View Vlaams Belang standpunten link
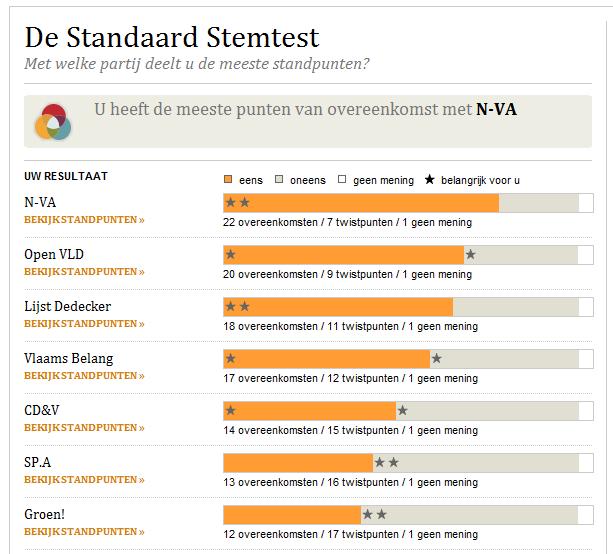Viewport: 613px width, 554px height. click(x=84, y=376)
